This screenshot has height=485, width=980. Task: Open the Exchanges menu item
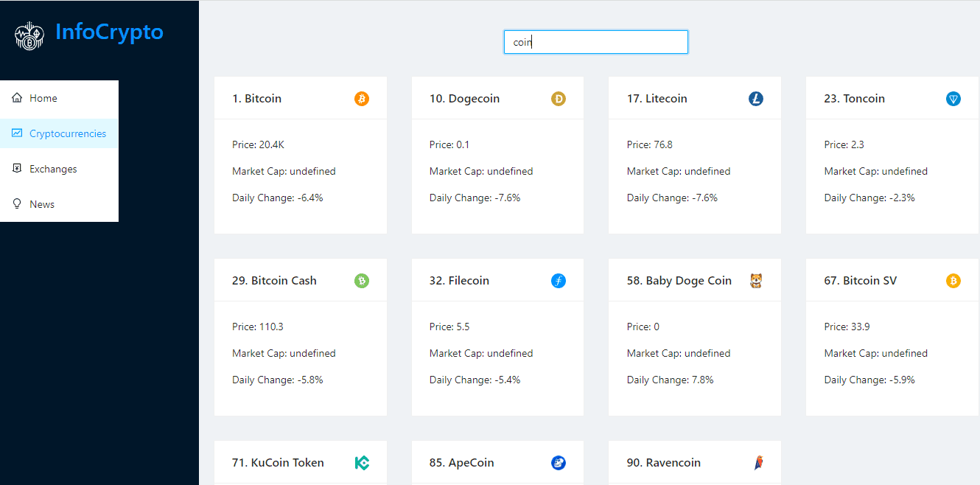(59, 169)
